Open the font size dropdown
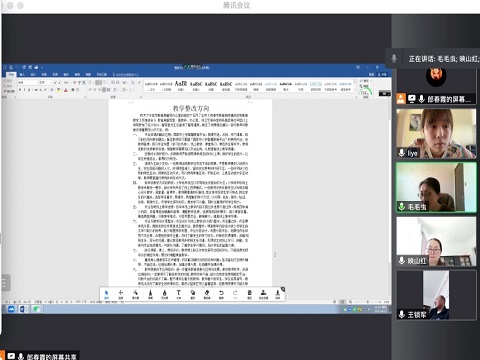480x360 pixels. [44, 82]
